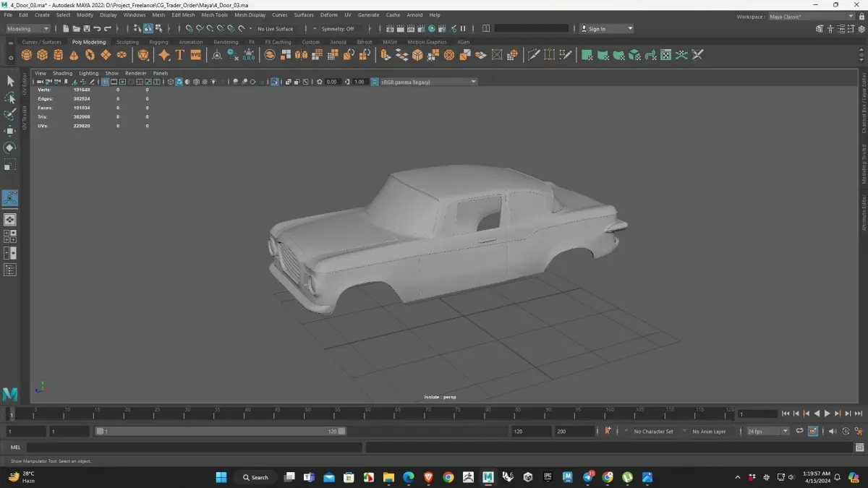Toggle loop playback icon beside fps field
This screenshot has width=868, height=488.
(x=799, y=432)
